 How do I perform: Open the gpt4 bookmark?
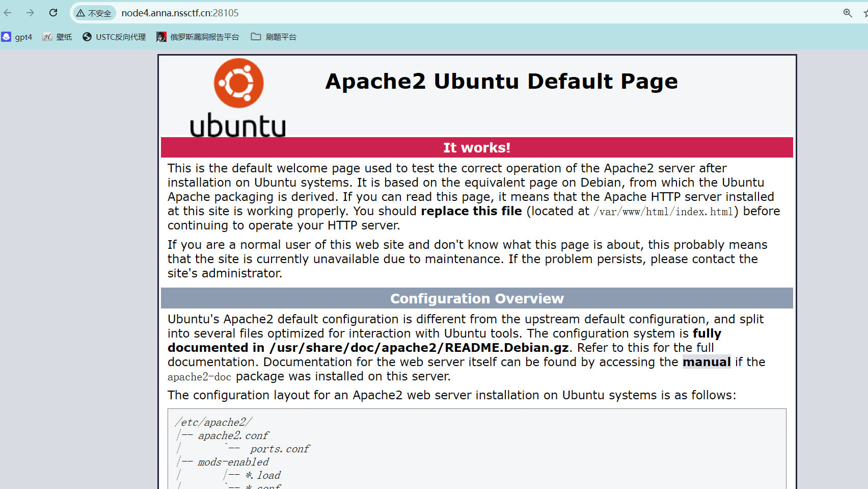[x=17, y=37]
